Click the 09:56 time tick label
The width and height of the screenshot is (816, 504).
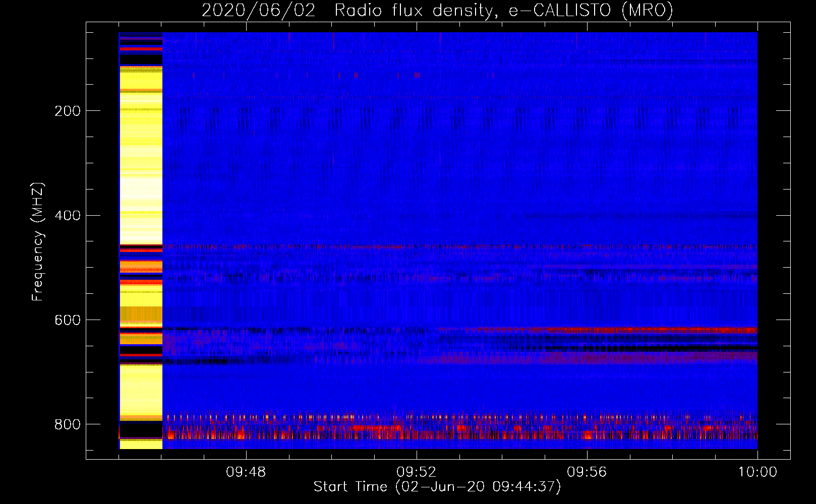coord(587,472)
